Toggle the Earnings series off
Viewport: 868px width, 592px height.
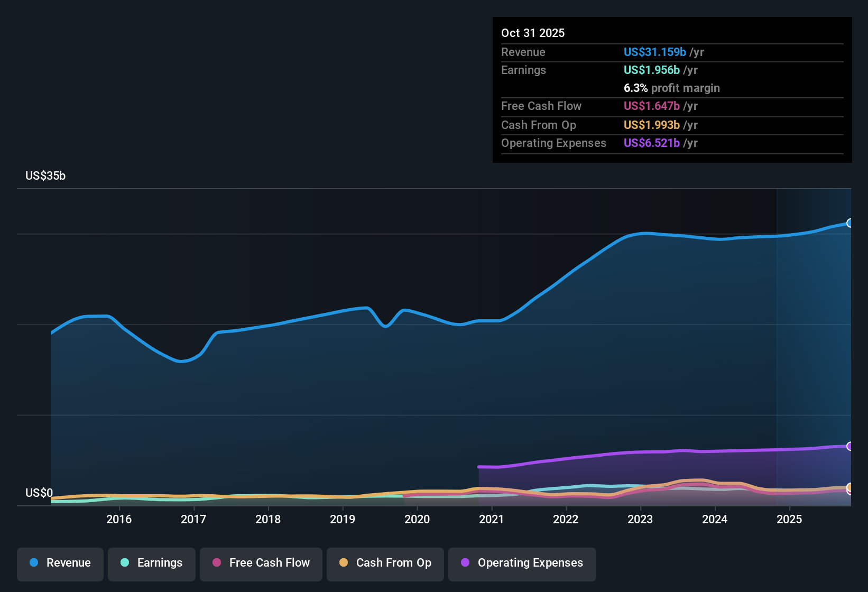[152, 563]
